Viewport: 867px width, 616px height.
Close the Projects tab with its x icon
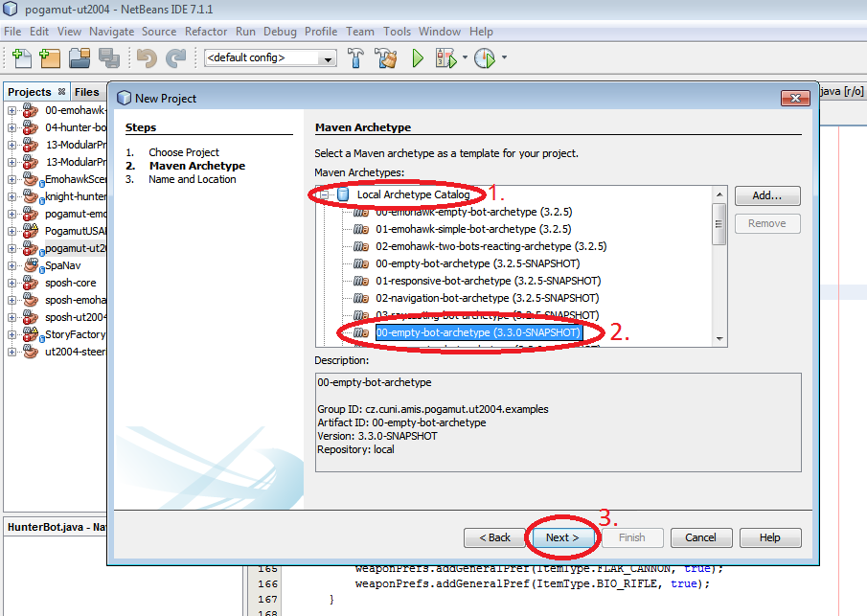61,91
